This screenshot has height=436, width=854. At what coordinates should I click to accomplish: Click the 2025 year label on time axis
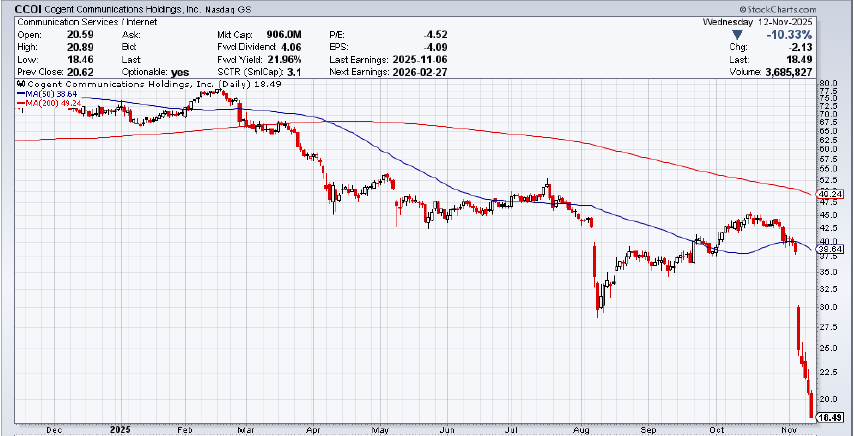point(121,429)
